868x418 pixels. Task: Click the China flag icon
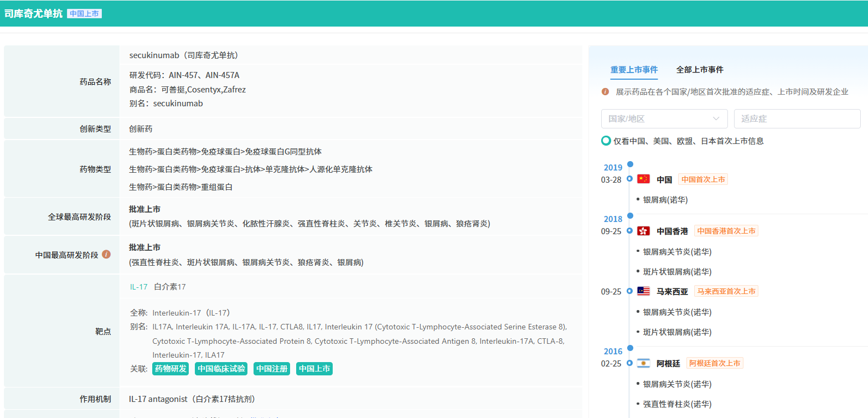click(643, 179)
